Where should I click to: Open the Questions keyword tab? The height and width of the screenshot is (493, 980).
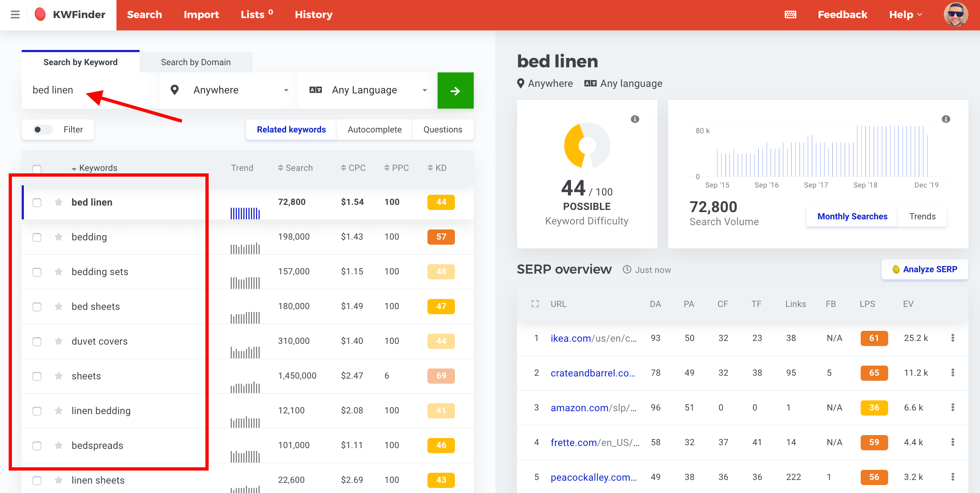(443, 130)
